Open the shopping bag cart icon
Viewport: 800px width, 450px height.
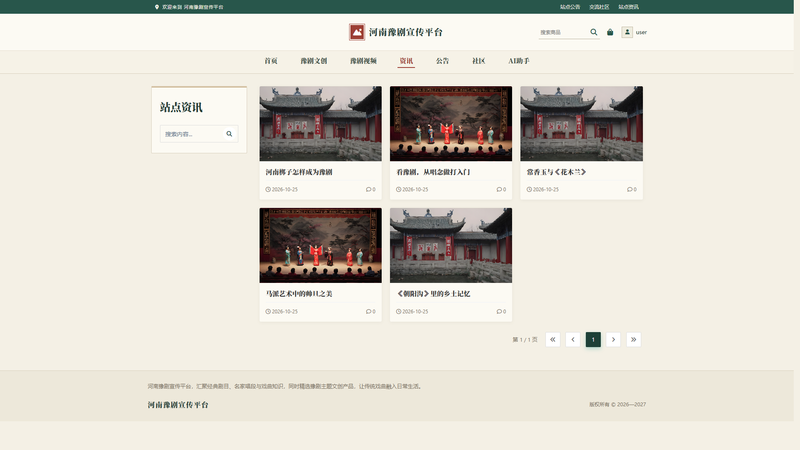(x=610, y=32)
